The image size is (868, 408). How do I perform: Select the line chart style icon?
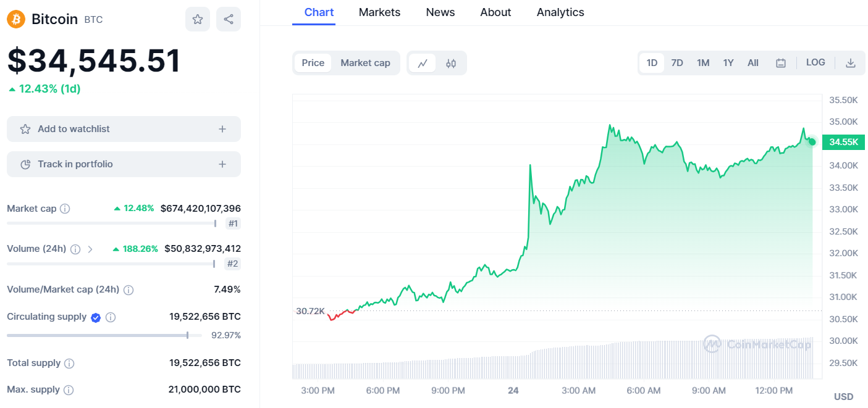click(423, 62)
